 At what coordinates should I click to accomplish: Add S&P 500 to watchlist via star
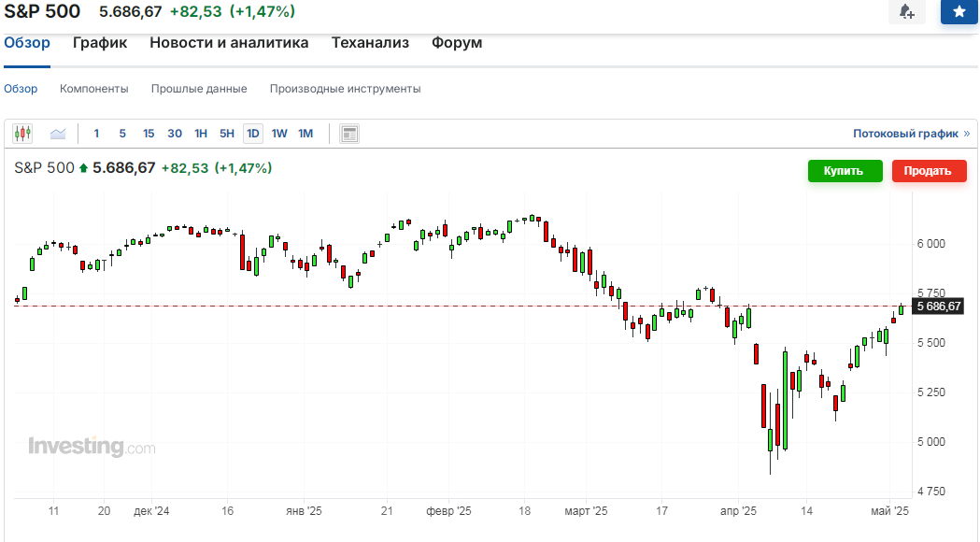click(959, 11)
